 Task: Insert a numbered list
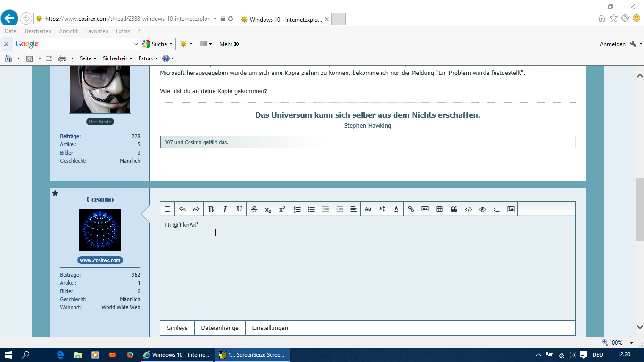coord(297,209)
